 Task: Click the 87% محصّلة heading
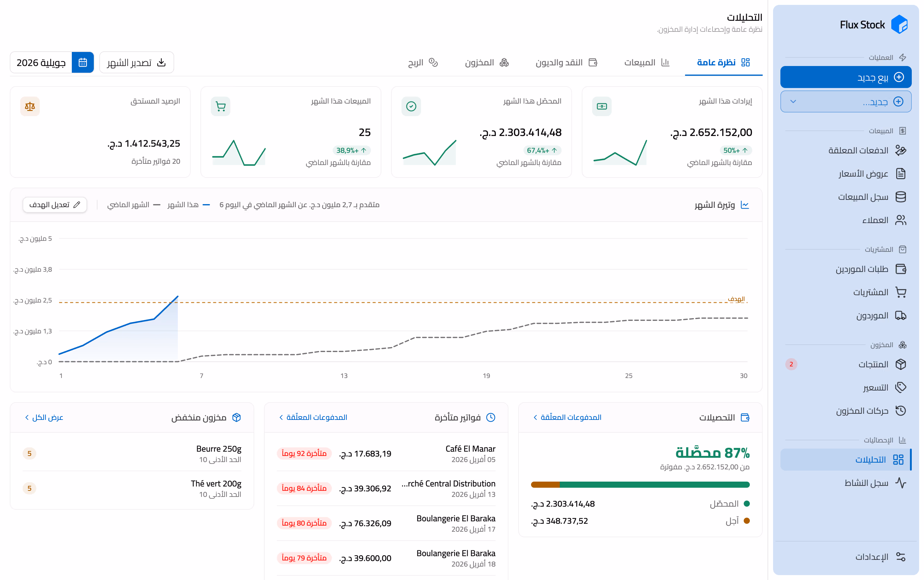click(712, 453)
